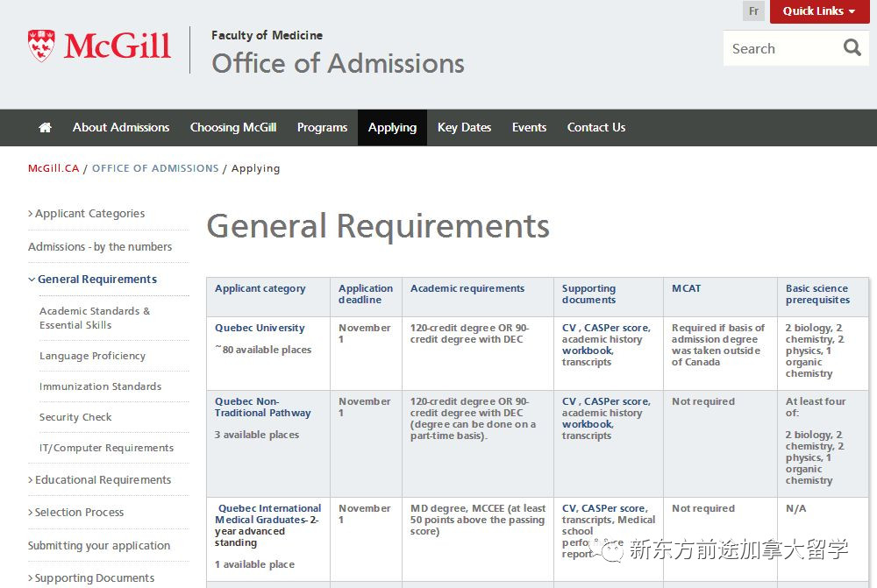Open the Quick Links dropdown
Viewport: 877px width, 588px height.
pos(819,11)
